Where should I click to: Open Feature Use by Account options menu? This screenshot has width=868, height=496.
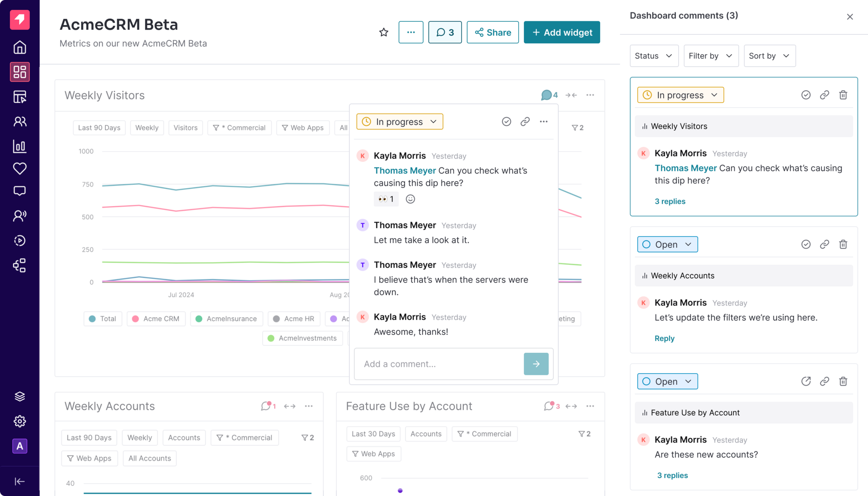click(590, 406)
